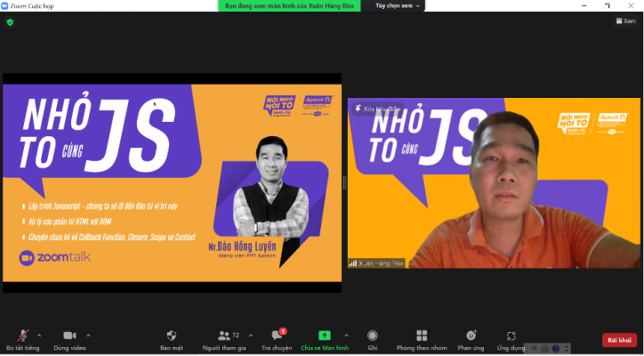Unmute microphone with Bỏ tắt tiếng icon

click(20, 335)
